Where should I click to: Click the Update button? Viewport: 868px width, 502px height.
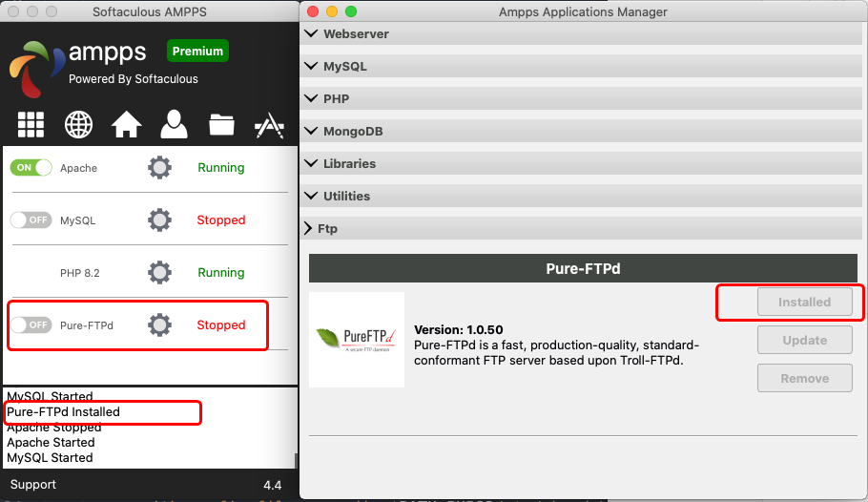pyautogui.click(x=804, y=340)
